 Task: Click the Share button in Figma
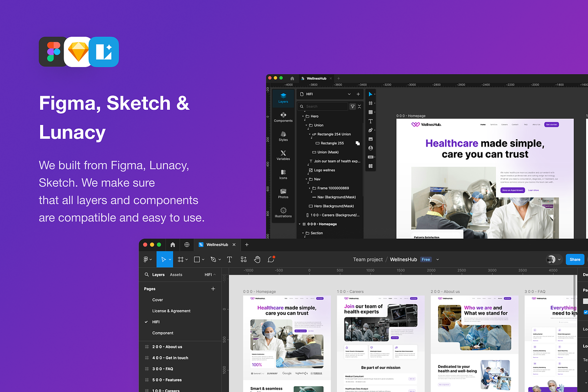coord(575,259)
